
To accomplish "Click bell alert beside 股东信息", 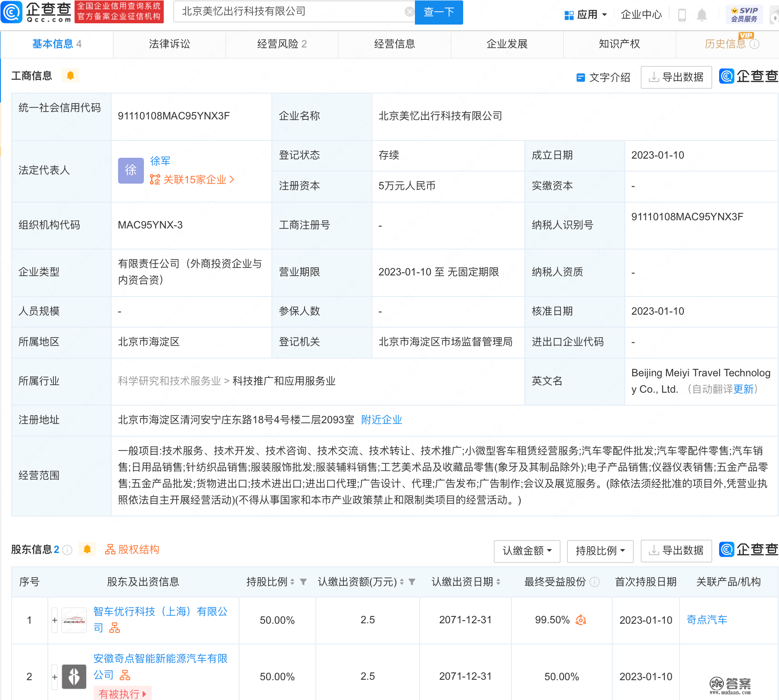I will (87, 549).
